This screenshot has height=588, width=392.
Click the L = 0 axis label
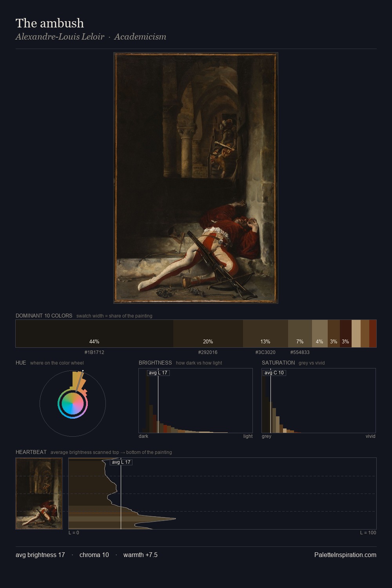74,533
